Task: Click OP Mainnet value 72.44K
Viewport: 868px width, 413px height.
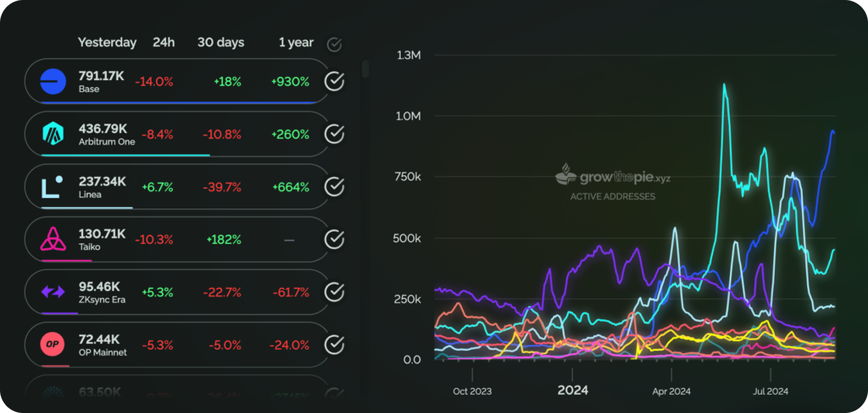Action: (99, 339)
